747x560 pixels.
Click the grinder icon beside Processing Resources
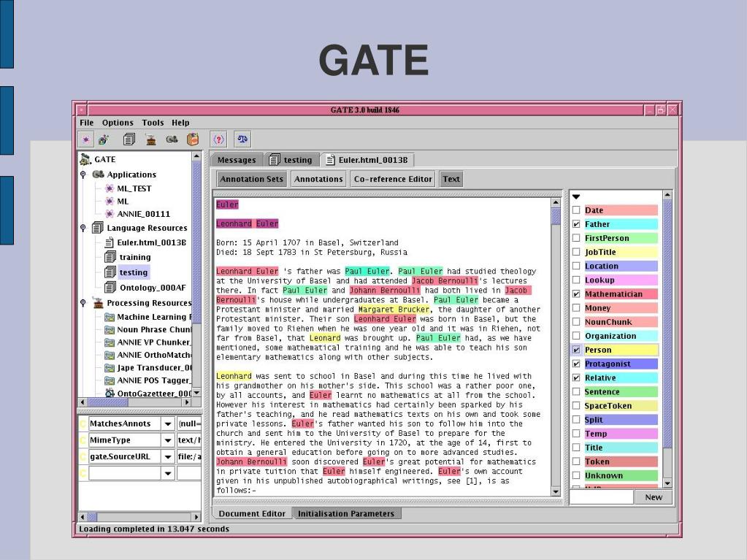[98, 303]
